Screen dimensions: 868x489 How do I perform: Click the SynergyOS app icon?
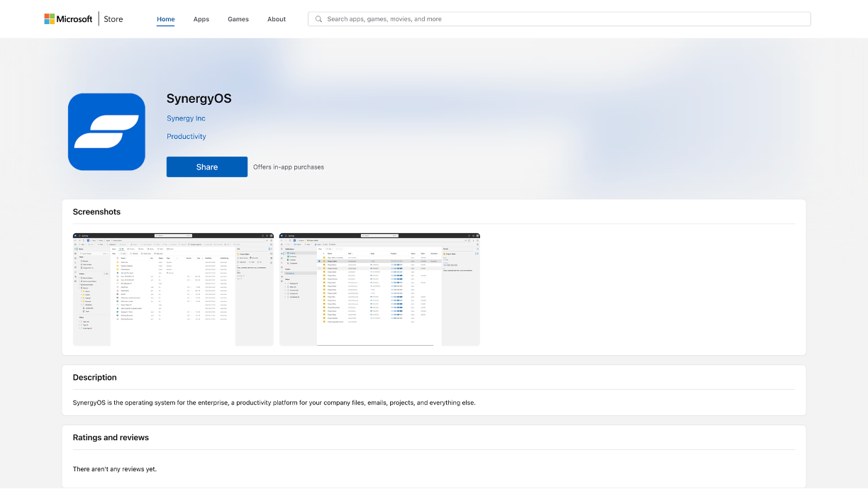[x=106, y=132]
